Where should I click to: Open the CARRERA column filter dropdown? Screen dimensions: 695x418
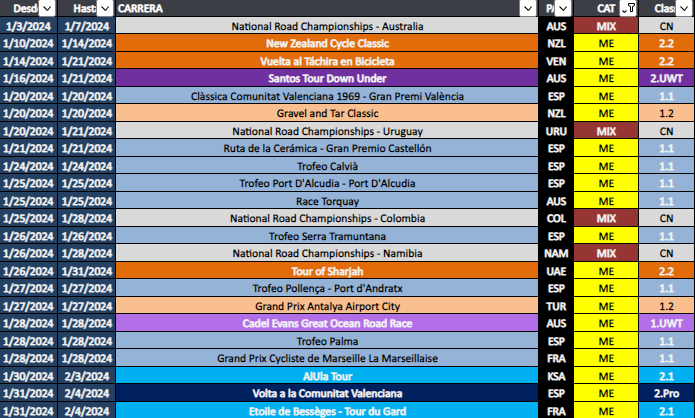(527, 8)
